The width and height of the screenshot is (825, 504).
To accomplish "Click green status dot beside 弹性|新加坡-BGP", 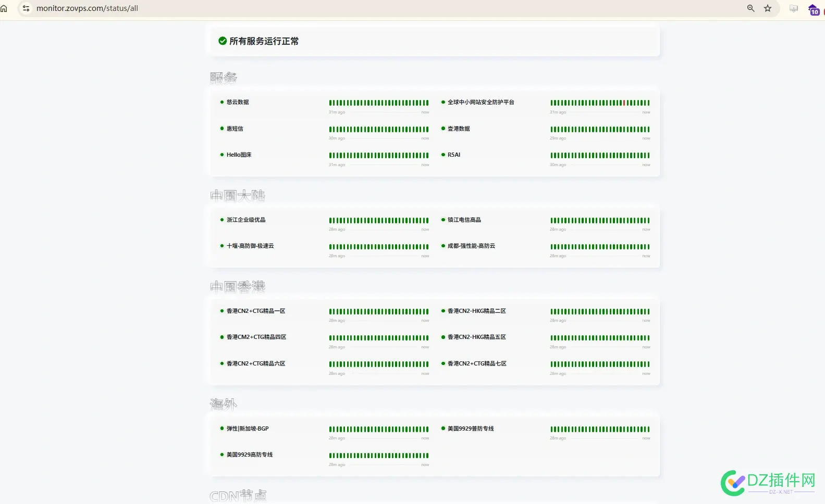I will coord(222,429).
